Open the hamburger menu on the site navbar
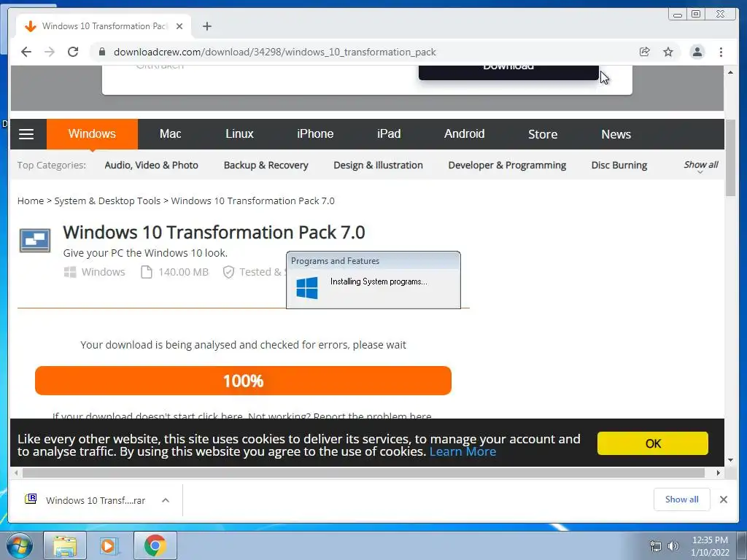Viewport: 747px width, 560px height. 26,134
